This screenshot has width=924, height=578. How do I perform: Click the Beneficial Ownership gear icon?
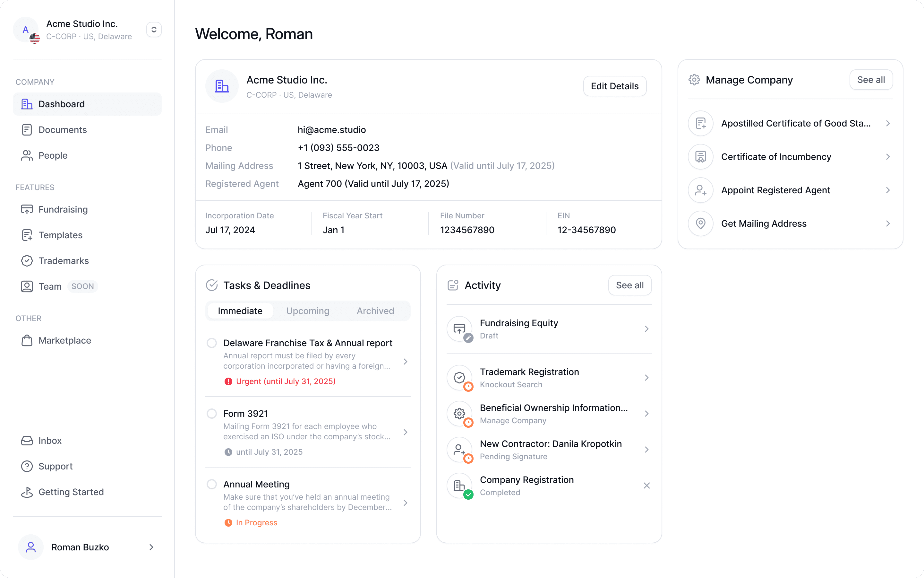coord(459,414)
